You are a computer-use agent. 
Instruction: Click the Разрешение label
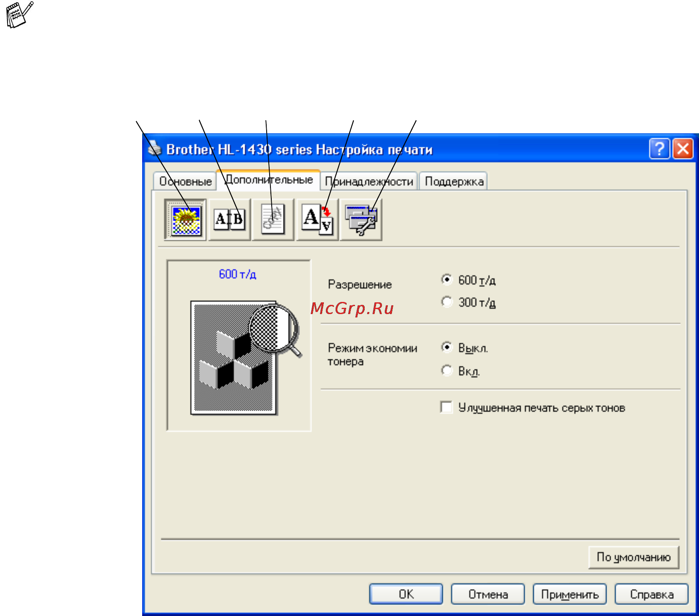pyautogui.click(x=360, y=285)
